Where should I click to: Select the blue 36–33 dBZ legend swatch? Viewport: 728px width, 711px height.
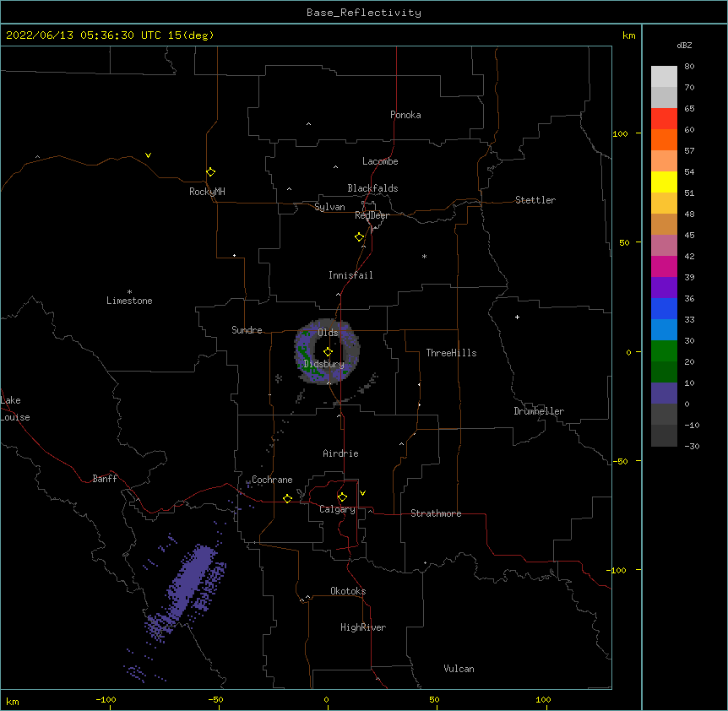click(664, 308)
